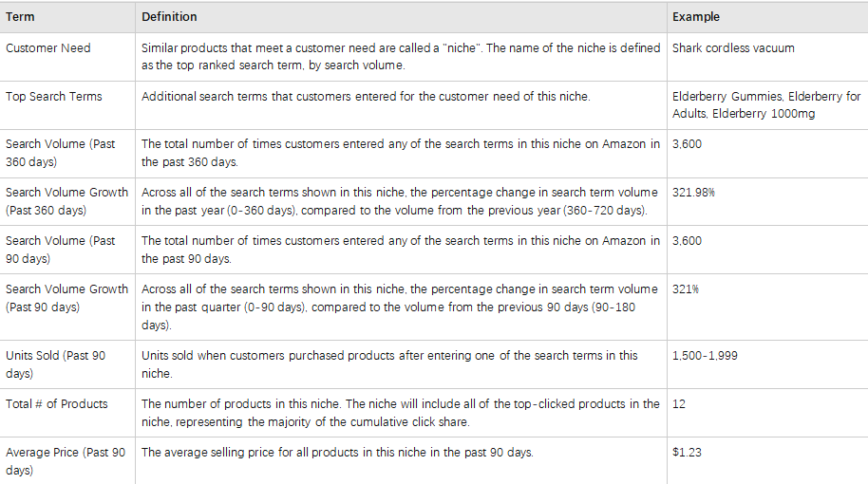
Task: Select the Customer Need term cell
Action: 48,48
